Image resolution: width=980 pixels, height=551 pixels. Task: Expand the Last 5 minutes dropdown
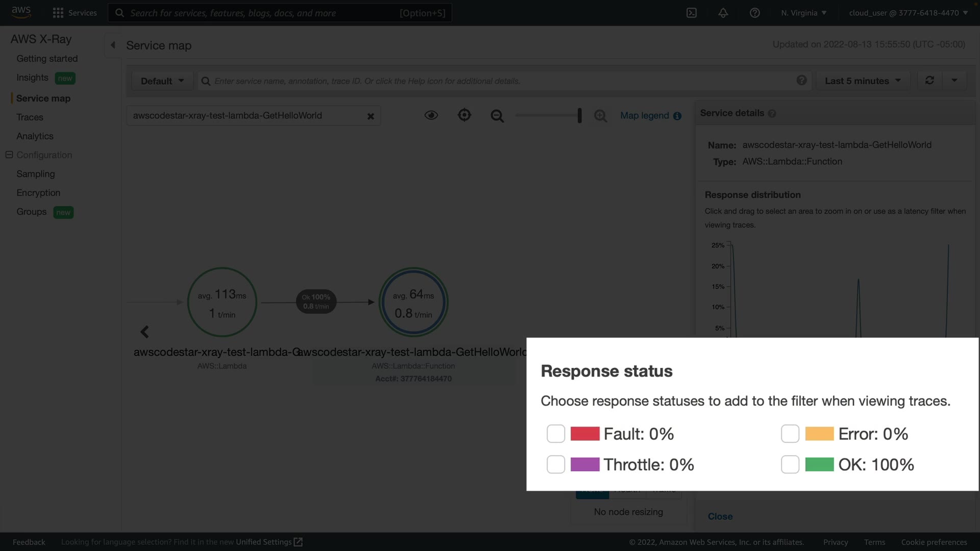[x=863, y=81]
